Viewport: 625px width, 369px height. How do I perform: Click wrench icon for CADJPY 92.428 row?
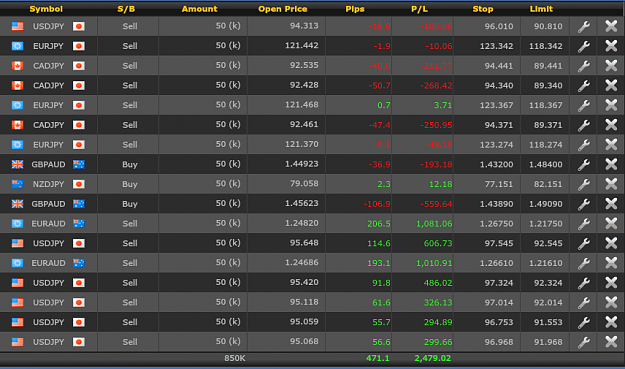(x=584, y=86)
